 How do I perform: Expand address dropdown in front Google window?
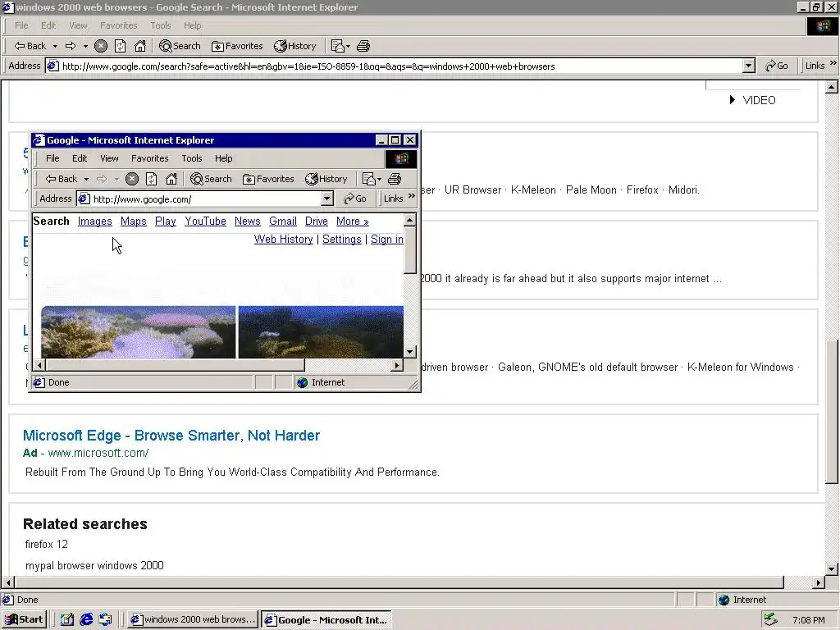pyautogui.click(x=326, y=199)
